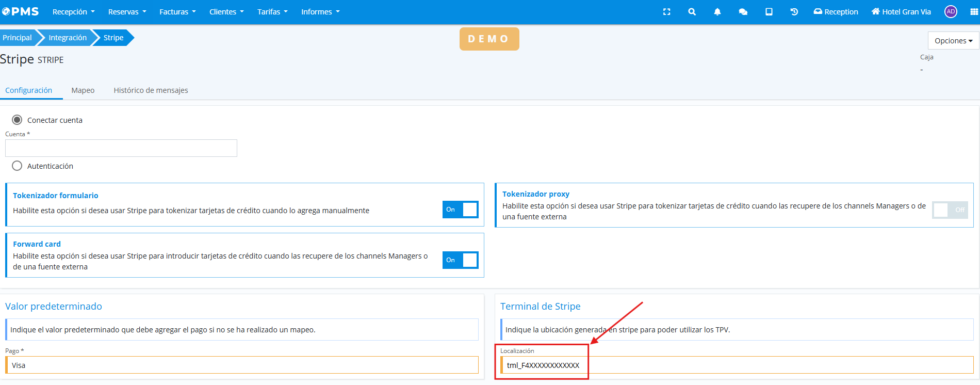Open Histórico de mensajes tab
980x385 pixels.
[151, 90]
